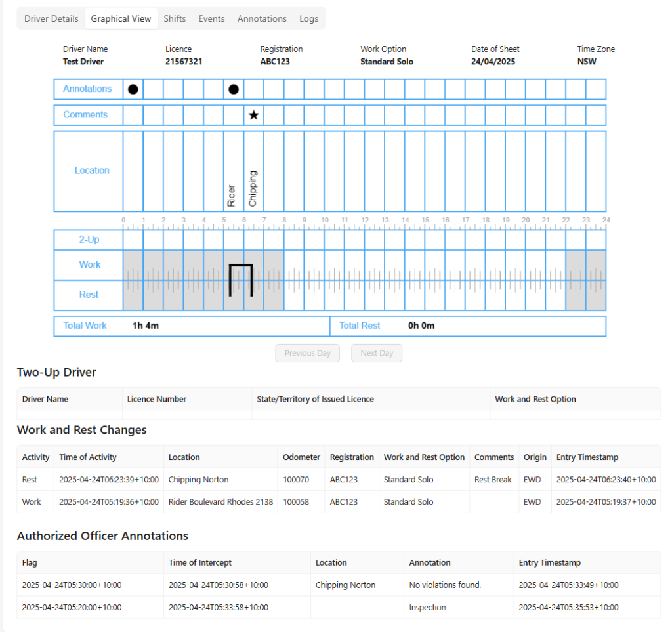The height and width of the screenshot is (632, 672).
Task: Click the star comment marker
Action: pyautogui.click(x=254, y=115)
